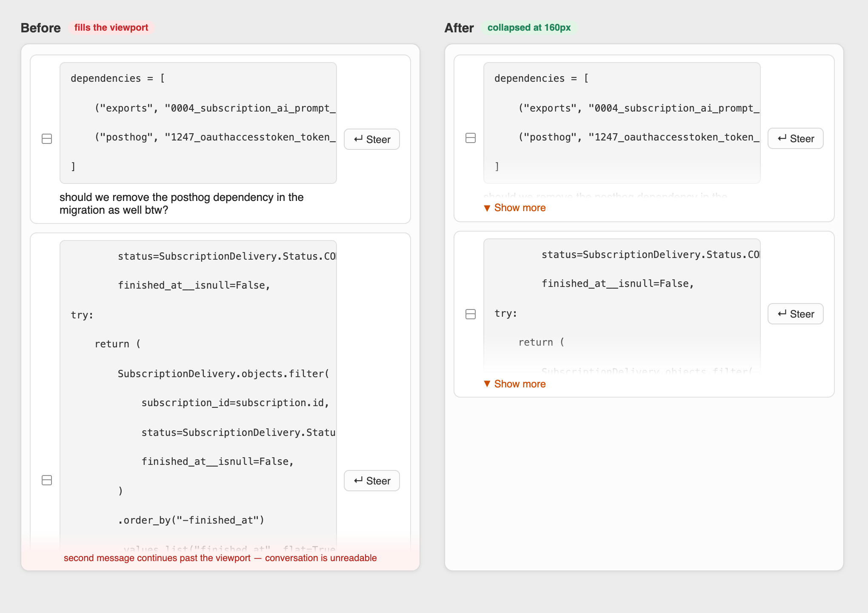Click Steer on After panel's dependencies message
Viewport: 868px width, 613px height.
click(x=795, y=138)
